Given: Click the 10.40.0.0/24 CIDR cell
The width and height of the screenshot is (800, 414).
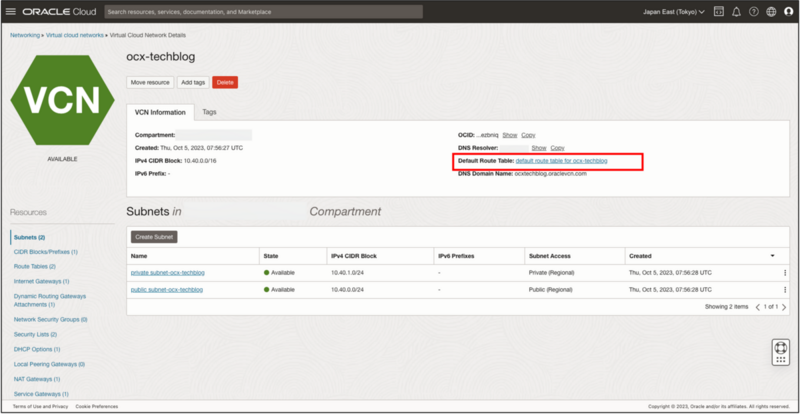Looking at the screenshot, I should 346,289.
